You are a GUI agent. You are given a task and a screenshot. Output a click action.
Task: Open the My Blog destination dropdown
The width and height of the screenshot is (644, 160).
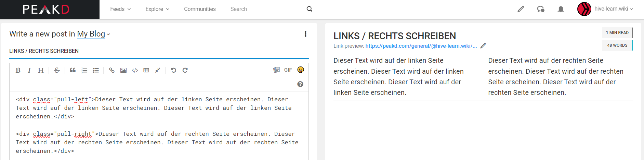[93, 34]
